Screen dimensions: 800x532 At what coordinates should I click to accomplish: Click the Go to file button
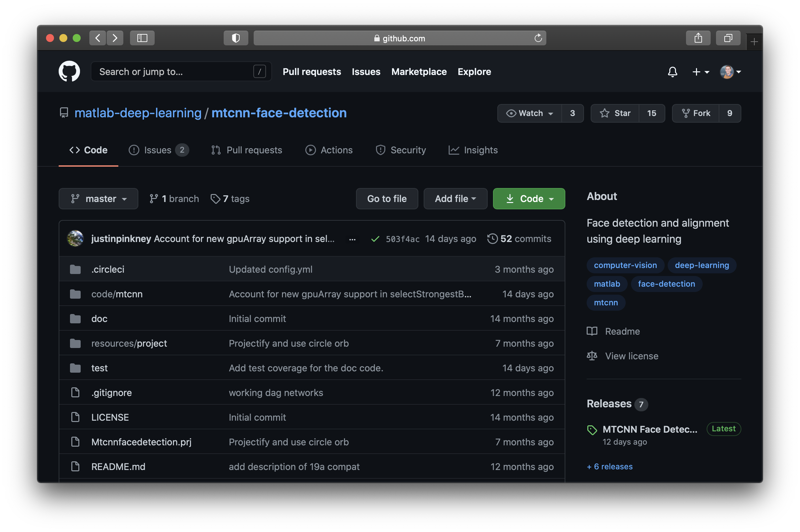(387, 198)
